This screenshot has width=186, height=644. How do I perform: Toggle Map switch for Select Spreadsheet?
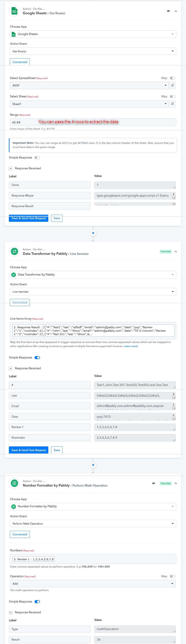pos(173,78)
